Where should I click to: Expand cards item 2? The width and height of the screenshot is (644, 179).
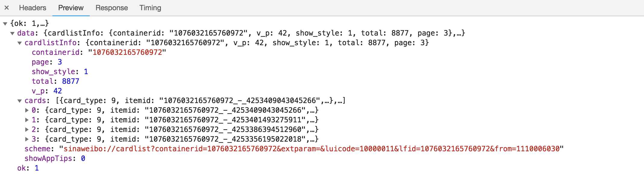pos(27,130)
